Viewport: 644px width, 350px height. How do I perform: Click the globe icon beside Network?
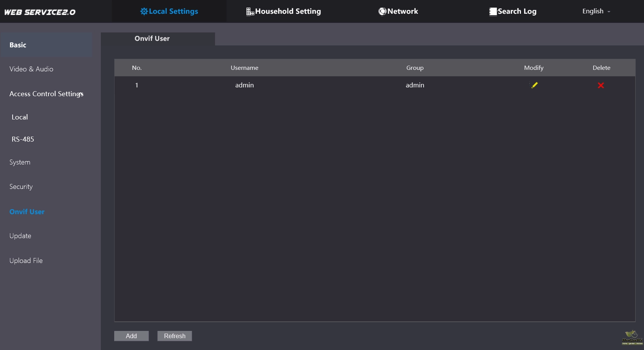382,11
